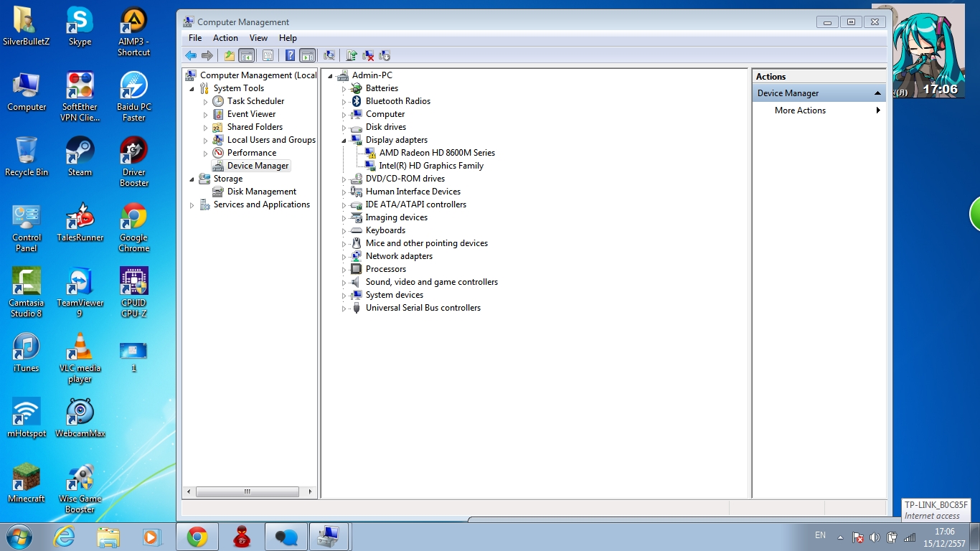Expand the Network adapters node
This screenshot has width=980, height=551.
coord(344,256)
